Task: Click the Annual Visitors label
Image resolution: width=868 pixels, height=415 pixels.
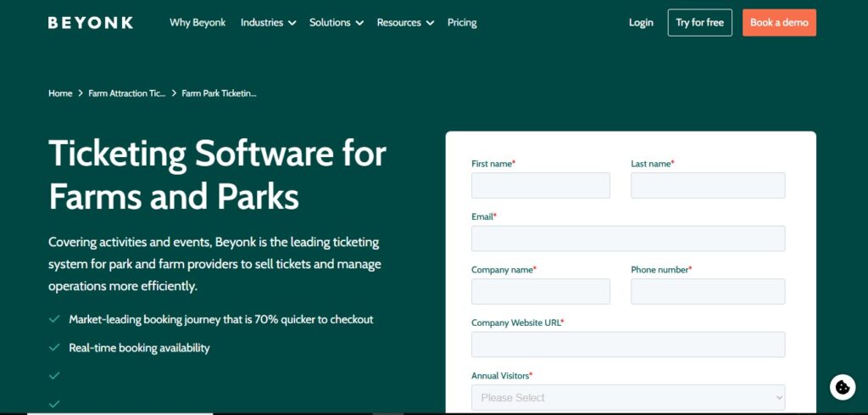Action: pos(502,376)
